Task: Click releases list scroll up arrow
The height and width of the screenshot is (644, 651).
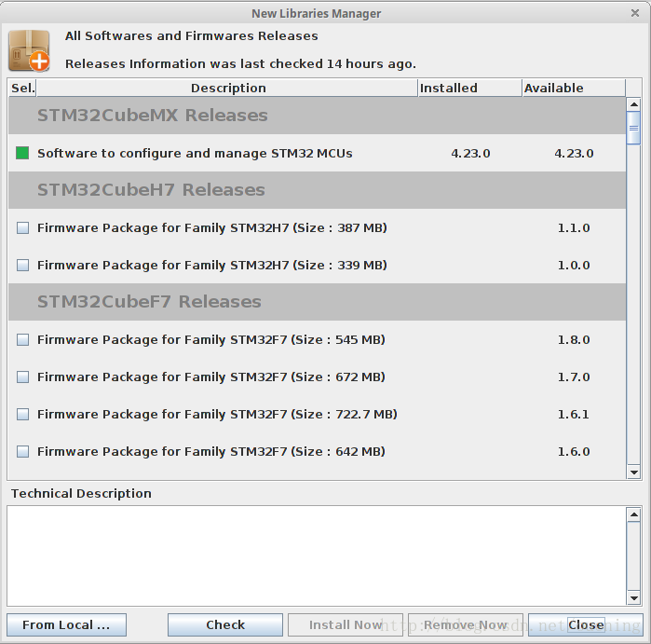Action: [x=633, y=104]
